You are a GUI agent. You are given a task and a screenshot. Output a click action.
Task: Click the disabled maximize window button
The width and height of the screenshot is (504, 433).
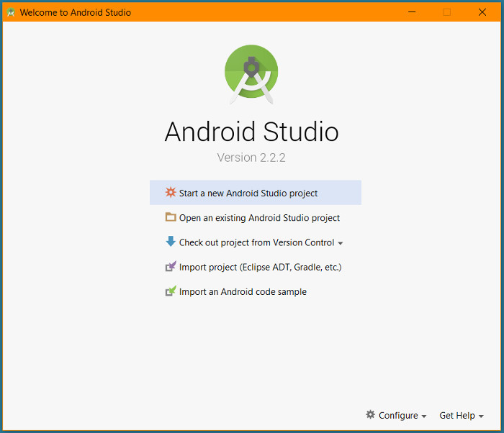447,12
